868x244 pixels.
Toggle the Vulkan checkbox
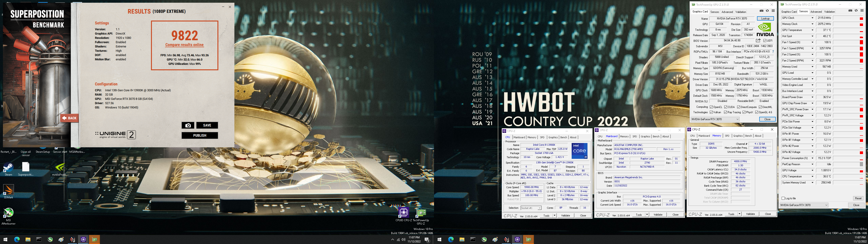[x=711, y=112]
